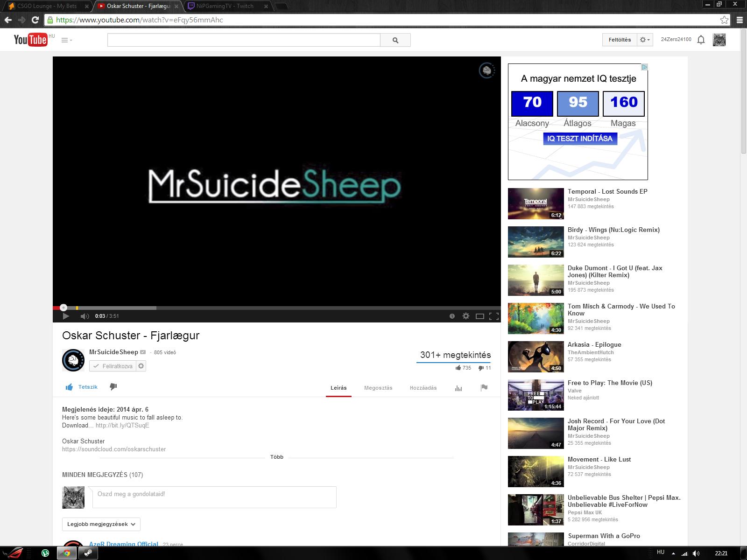Open Josh Record - For Your Love thumbnail

coord(536,433)
